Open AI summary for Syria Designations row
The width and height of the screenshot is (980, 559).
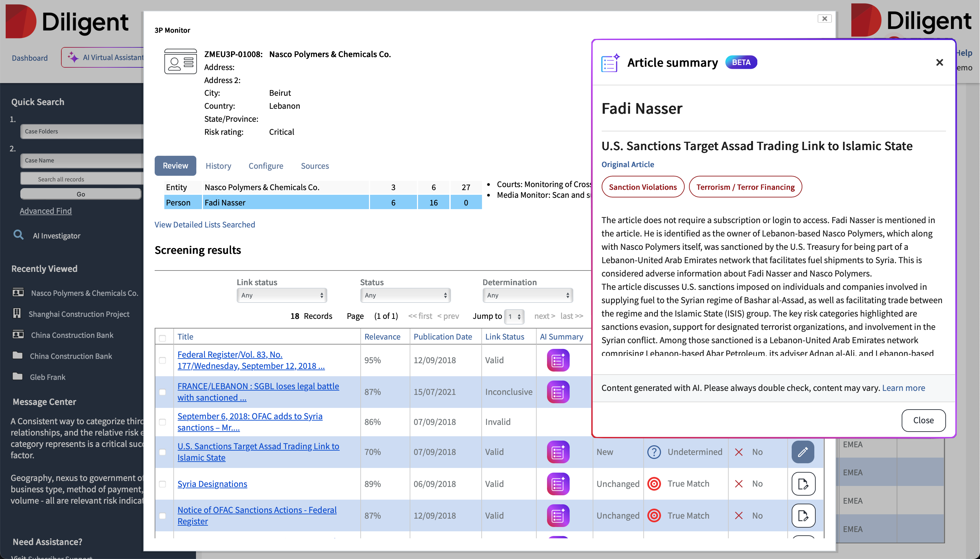coord(558,484)
